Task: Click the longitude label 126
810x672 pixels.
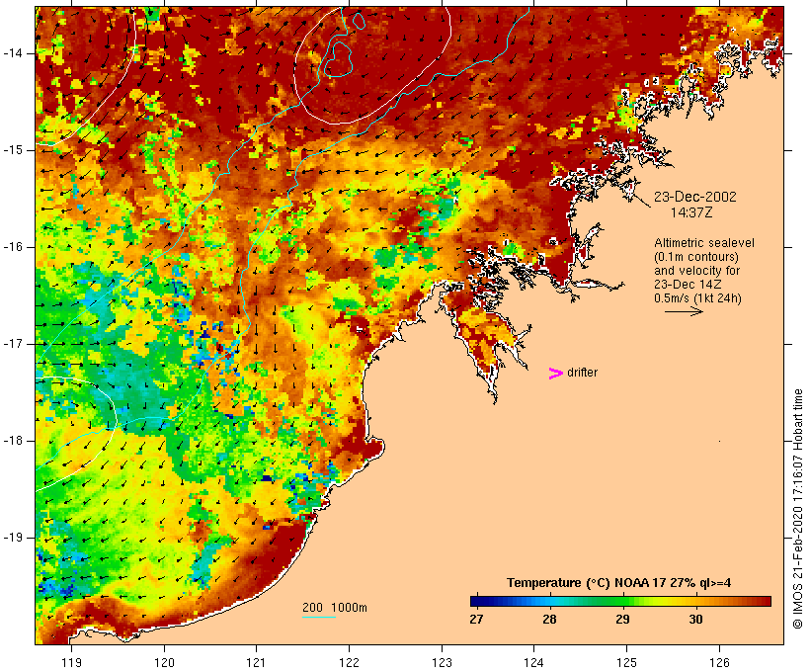Action: (x=719, y=662)
